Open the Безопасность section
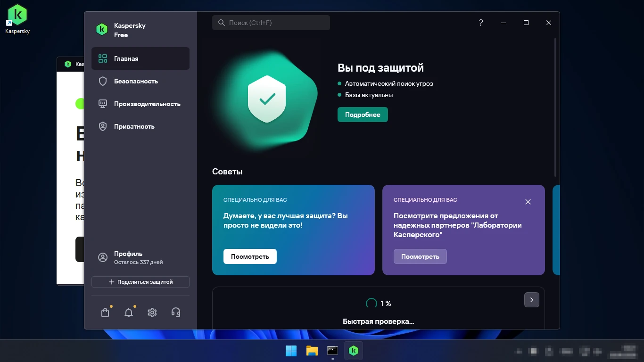The image size is (644, 362). [140, 81]
